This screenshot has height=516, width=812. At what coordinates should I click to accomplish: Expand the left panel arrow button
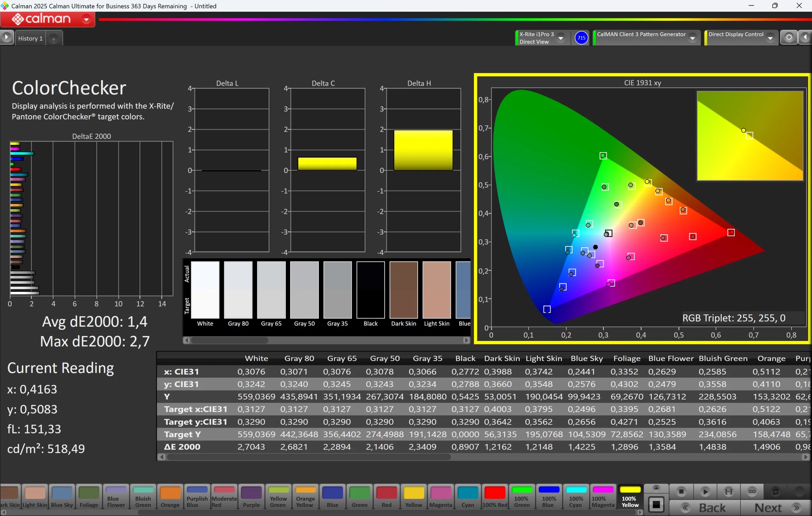6,37
